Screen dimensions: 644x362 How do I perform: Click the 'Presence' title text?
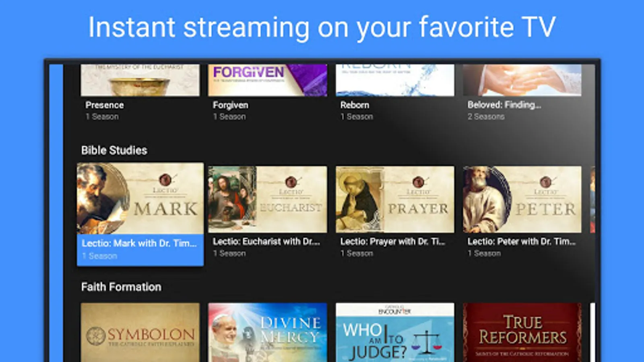[105, 105]
